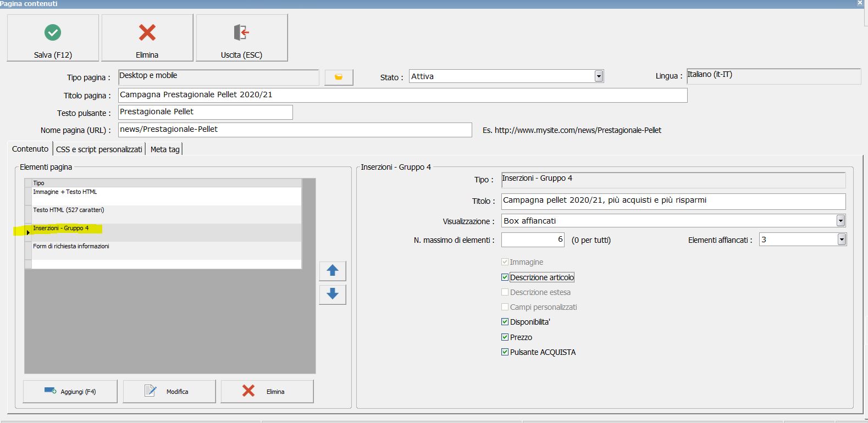Image resolution: width=868 pixels, height=423 pixels.
Task: Click Aggiungi (F4) to add an element
Action: point(70,392)
